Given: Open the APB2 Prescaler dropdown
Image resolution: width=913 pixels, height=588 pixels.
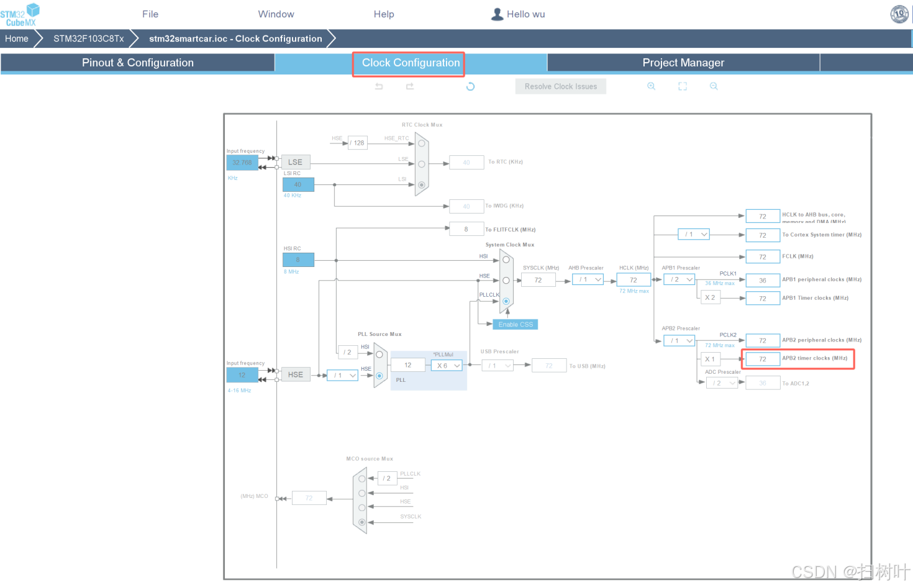Looking at the screenshot, I should [x=679, y=340].
